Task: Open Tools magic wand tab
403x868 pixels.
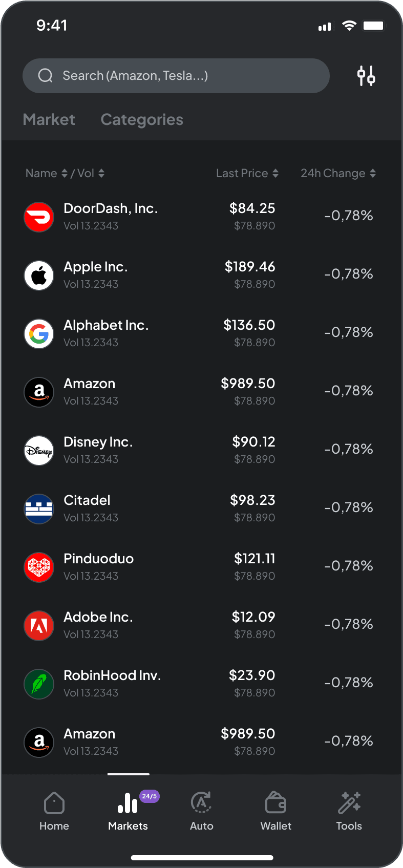Action: (349, 811)
